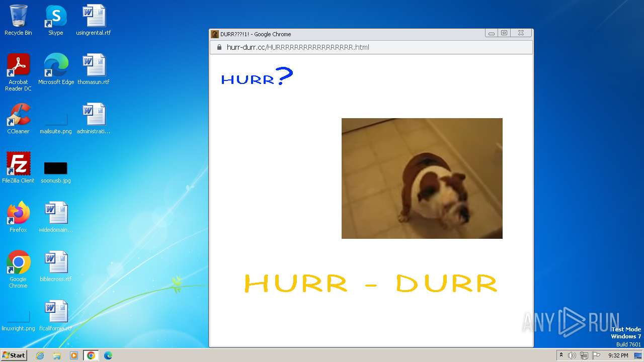Open Microsoft Edge desktop shortcut
Viewport: 644px width, 362px height.
click(x=56, y=69)
